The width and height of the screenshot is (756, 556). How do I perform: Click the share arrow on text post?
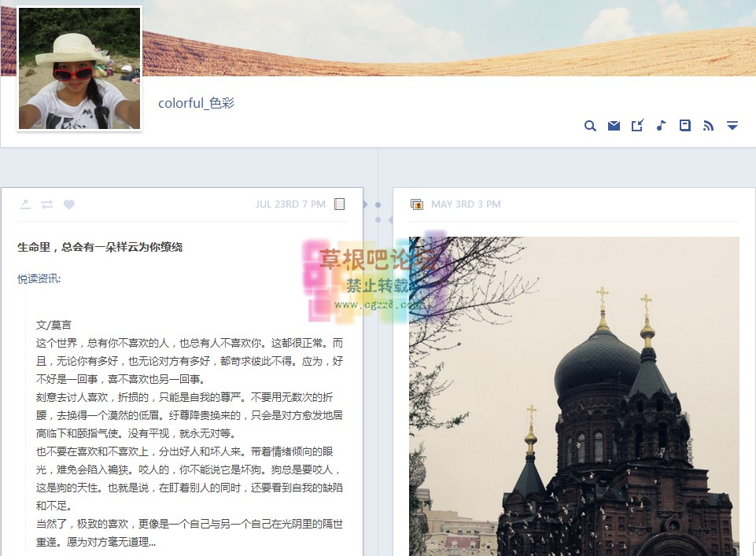pos(25,204)
